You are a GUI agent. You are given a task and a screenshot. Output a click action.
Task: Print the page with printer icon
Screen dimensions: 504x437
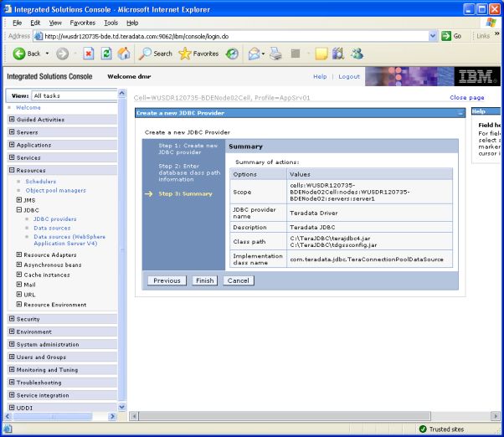tap(275, 54)
